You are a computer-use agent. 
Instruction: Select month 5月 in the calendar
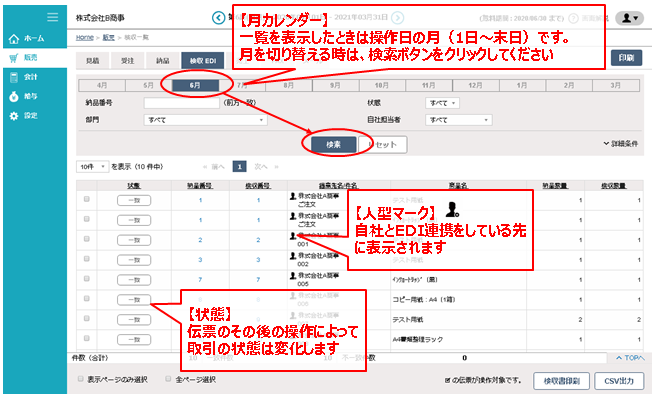[149, 85]
